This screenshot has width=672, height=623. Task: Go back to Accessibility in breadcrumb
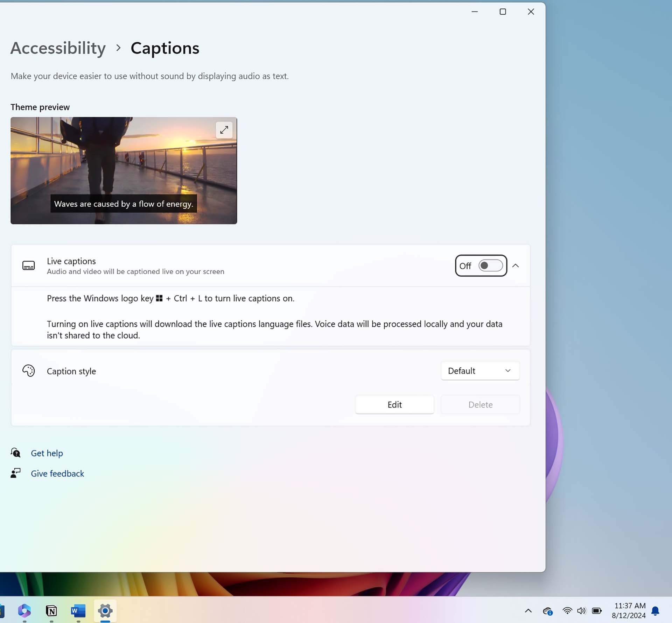[x=58, y=48]
